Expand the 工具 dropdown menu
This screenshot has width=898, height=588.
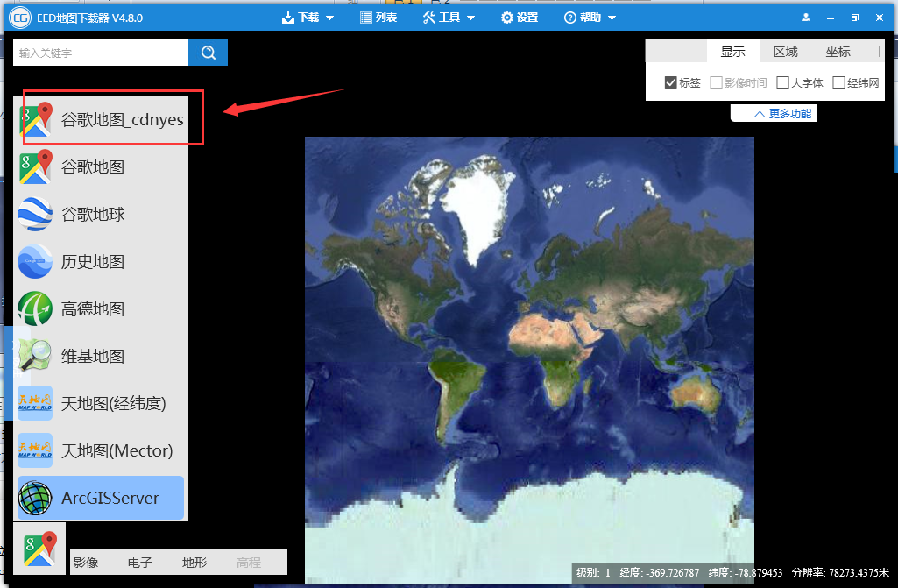(x=449, y=18)
